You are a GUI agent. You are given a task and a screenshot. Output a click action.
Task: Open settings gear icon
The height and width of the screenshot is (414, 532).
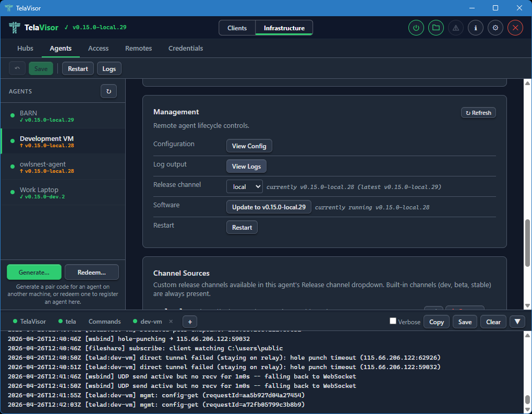[495, 28]
